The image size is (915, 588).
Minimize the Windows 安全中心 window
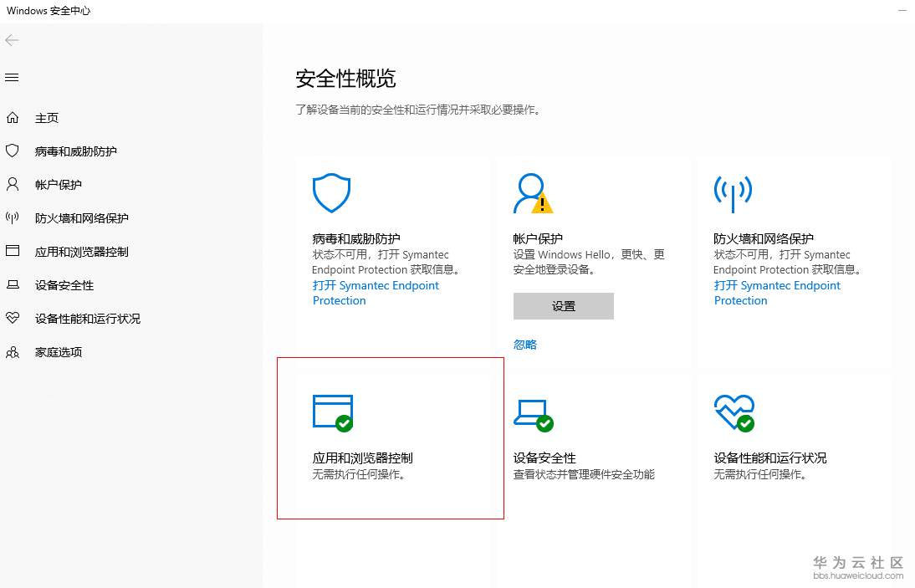point(902,11)
